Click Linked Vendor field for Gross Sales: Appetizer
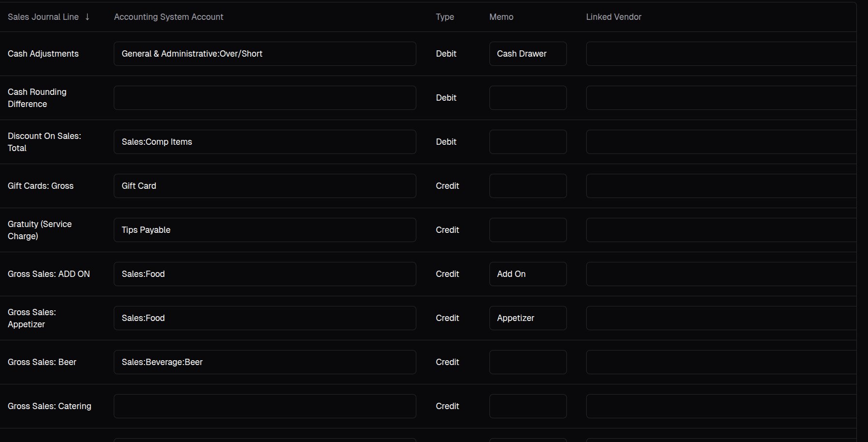 pos(721,318)
